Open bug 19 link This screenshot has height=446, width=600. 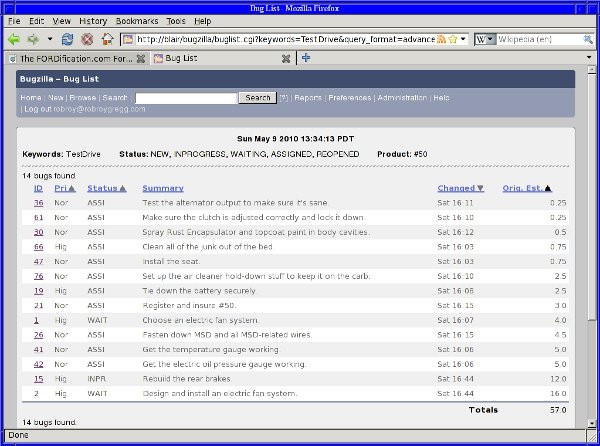coord(39,291)
